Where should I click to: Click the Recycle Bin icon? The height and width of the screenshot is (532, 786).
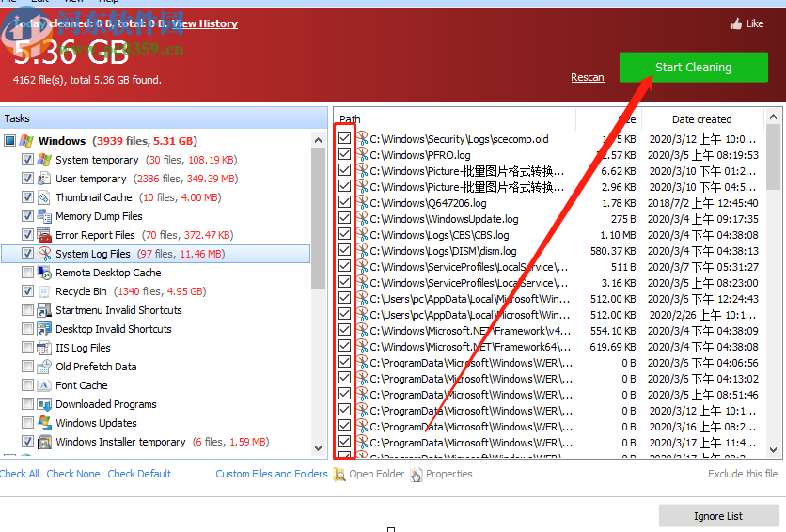(44, 291)
